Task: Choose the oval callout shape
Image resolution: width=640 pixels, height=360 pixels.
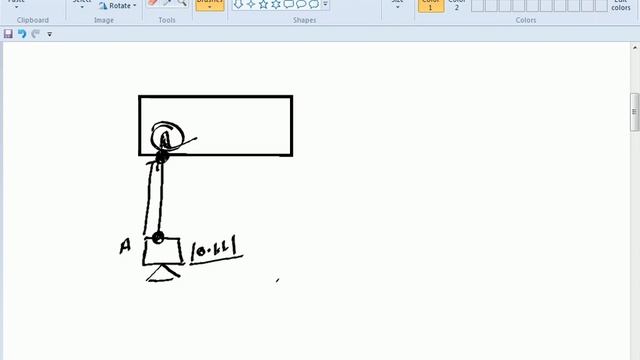Action: coord(301,4)
